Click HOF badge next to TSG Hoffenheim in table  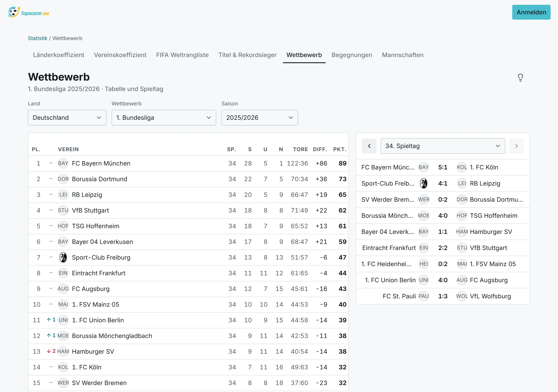[x=63, y=226]
